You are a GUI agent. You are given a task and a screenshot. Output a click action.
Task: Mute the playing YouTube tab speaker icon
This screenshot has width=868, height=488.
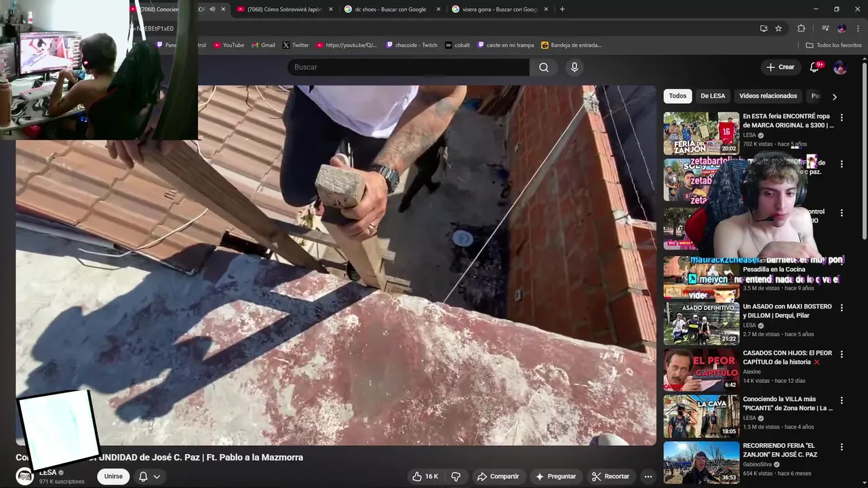pos(212,9)
